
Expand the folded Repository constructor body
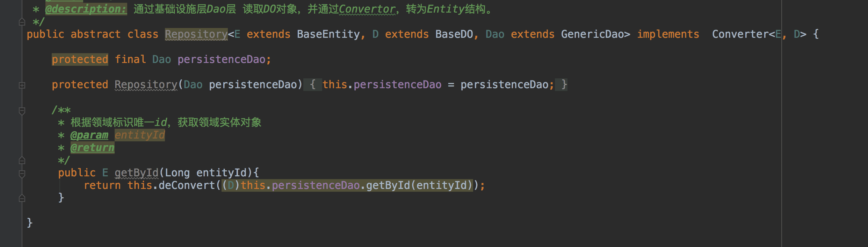[22, 85]
